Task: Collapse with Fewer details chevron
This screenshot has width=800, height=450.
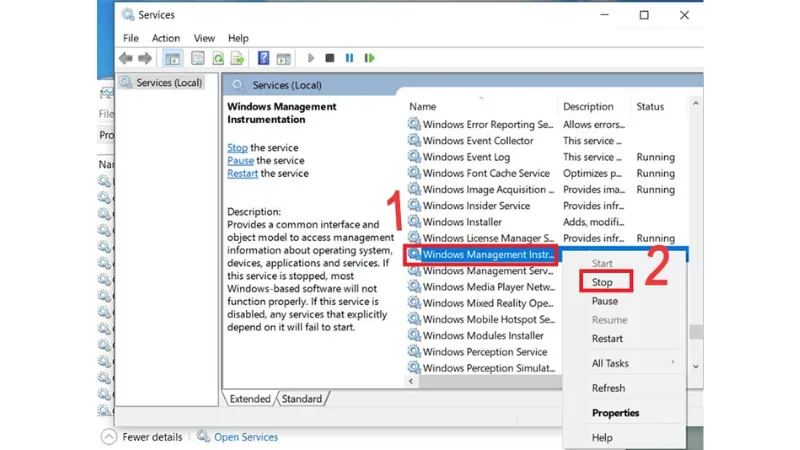Action: click(x=109, y=437)
